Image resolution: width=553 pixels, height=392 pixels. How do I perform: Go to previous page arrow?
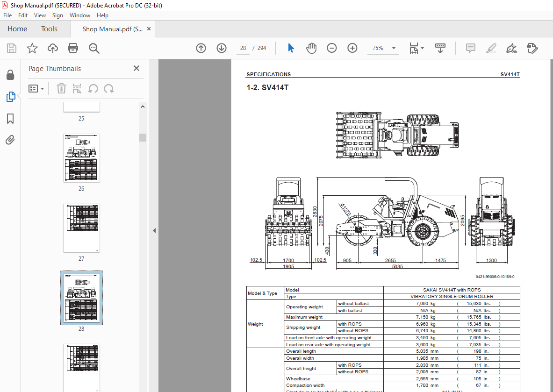tap(201, 48)
